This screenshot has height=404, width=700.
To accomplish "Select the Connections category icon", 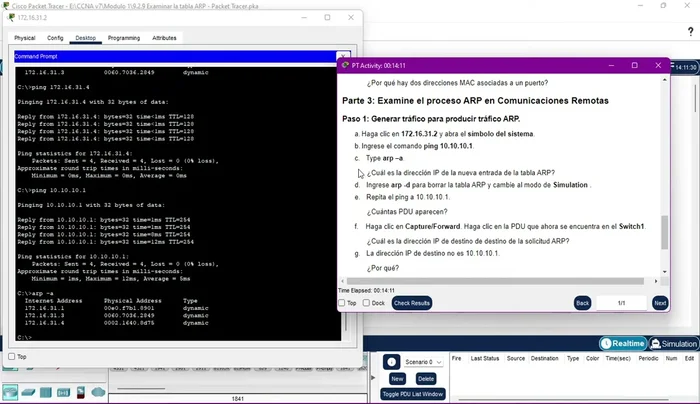I will pyautogui.click(x=63, y=392).
